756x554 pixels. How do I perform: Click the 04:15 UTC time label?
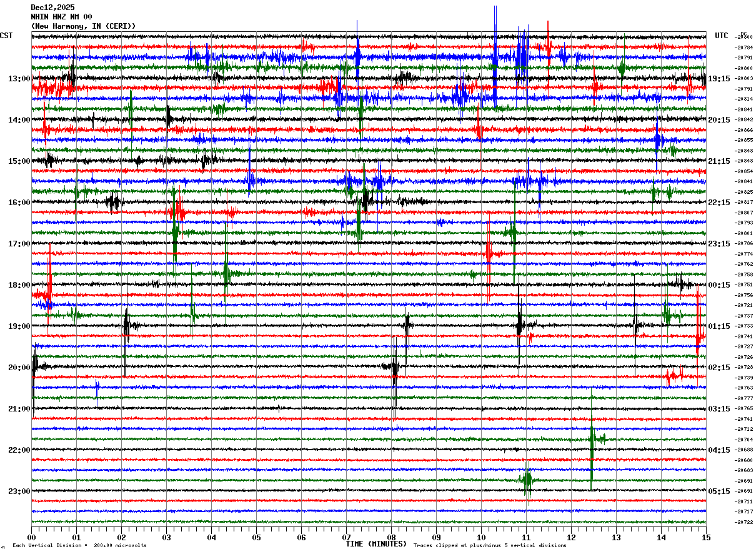click(x=719, y=450)
